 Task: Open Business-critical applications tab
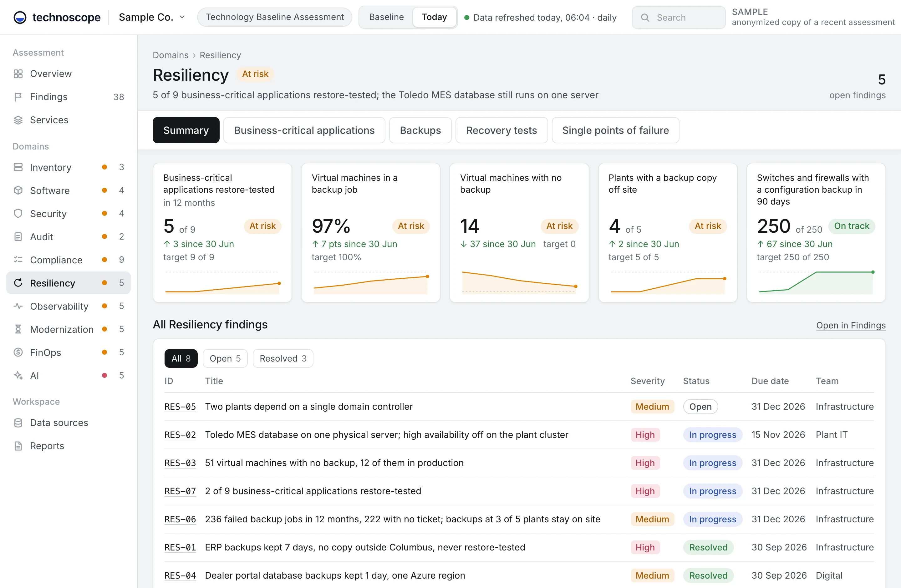(x=304, y=130)
